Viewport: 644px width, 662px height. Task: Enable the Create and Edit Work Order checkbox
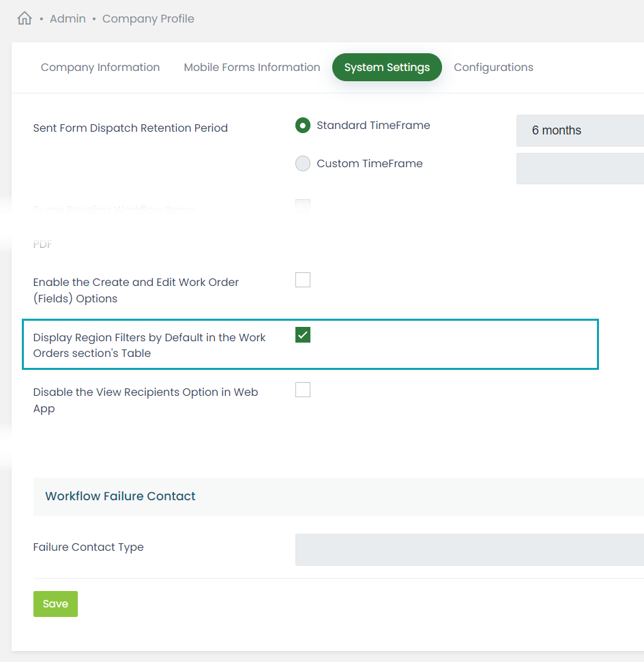tap(303, 280)
